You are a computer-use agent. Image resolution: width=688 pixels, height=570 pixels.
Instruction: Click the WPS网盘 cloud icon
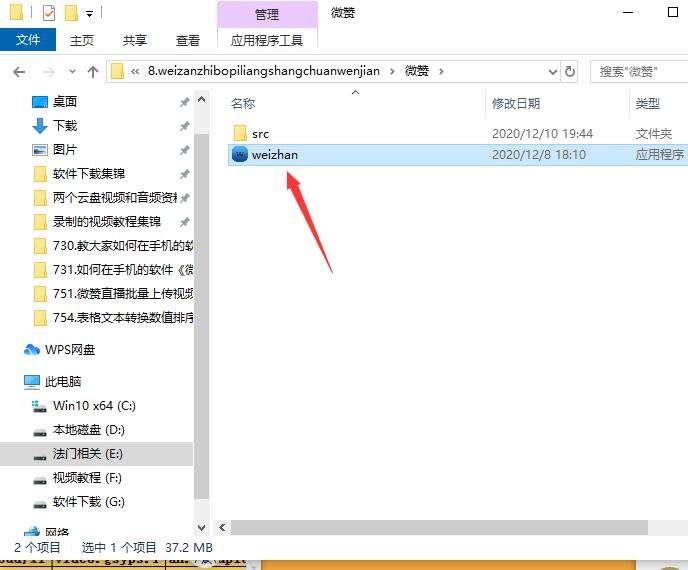(x=32, y=350)
